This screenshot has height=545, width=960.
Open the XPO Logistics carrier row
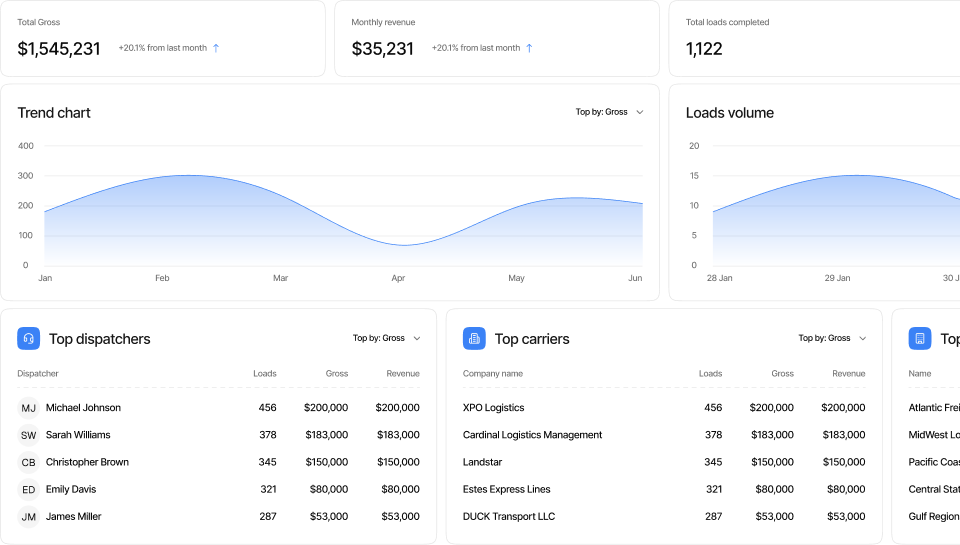(494, 408)
